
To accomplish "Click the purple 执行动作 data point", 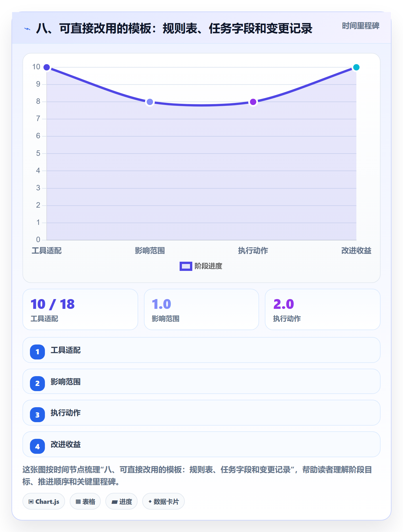I will (x=253, y=102).
